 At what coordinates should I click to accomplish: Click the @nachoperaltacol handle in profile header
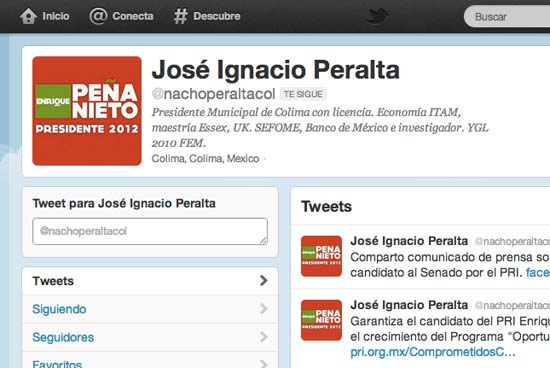214,94
